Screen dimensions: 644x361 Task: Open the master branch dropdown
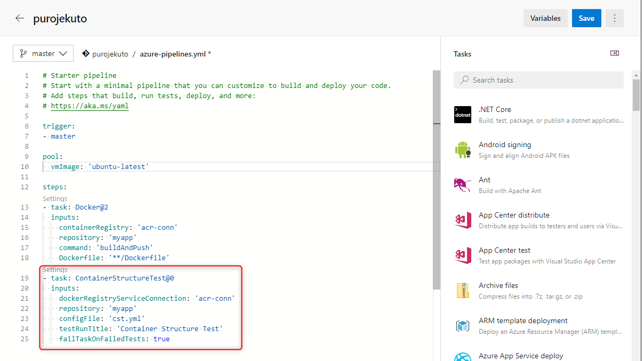pyautogui.click(x=43, y=53)
